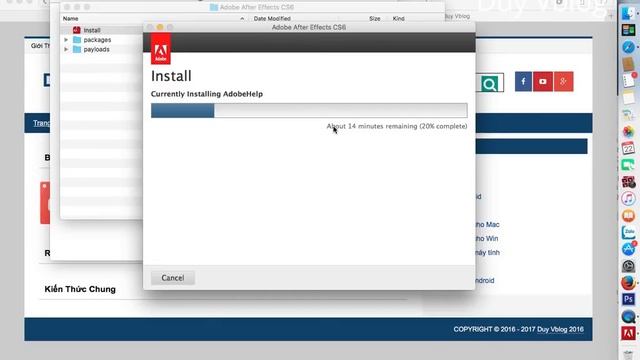Click the installer window title bar

(309, 27)
